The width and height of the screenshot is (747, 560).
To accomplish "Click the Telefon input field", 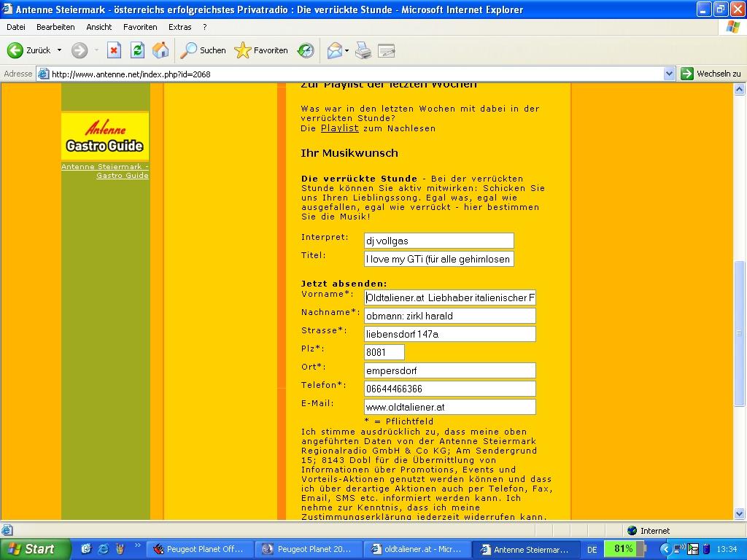I will tap(449, 389).
